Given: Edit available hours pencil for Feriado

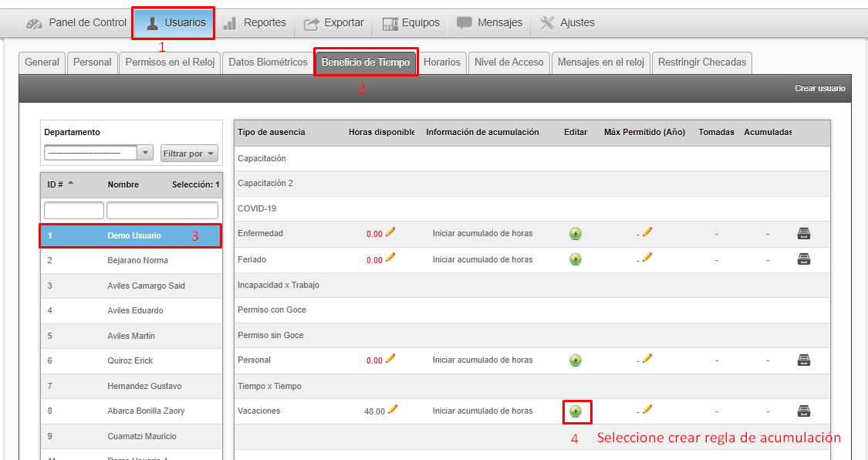Looking at the screenshot, I should click(390, 258).
